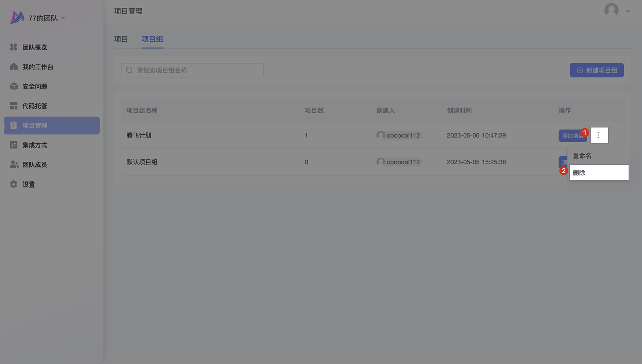Open 我的工作台 via home icon
The image size is (642, 364).
[14, 67]
